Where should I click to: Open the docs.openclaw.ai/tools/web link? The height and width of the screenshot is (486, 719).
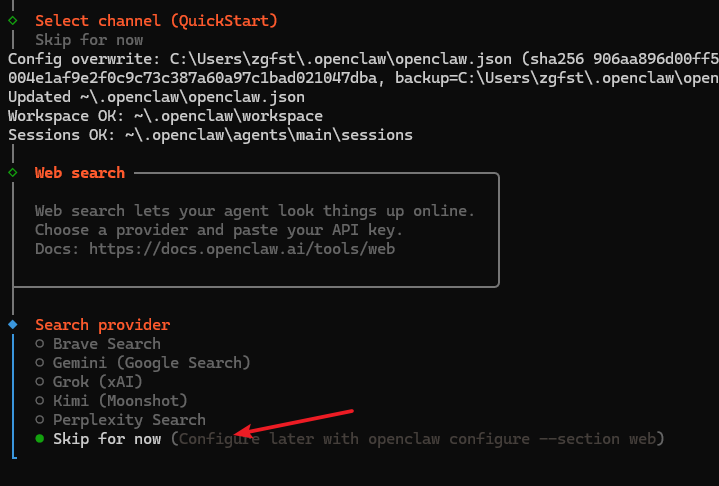click(242, 249)
